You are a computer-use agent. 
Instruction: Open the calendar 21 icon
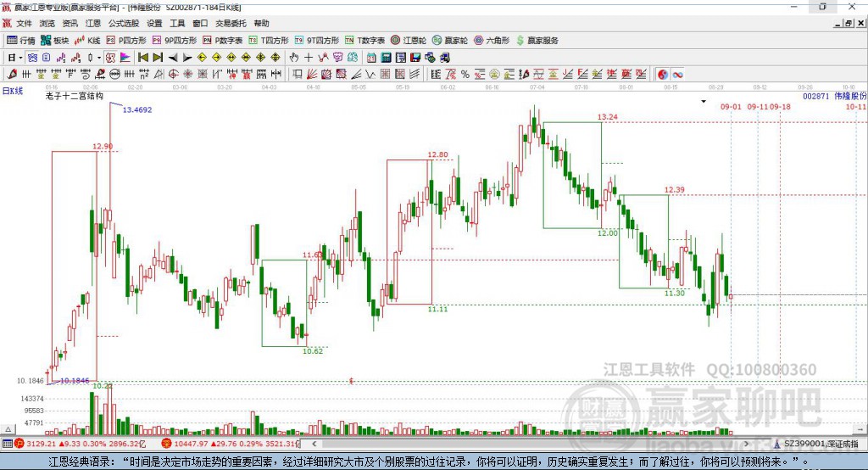[371, 58]
